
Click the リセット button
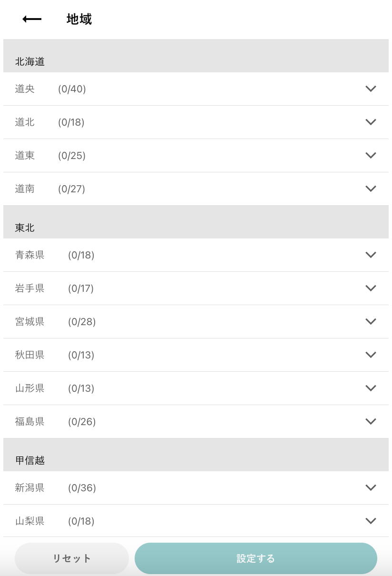[72, 558]
